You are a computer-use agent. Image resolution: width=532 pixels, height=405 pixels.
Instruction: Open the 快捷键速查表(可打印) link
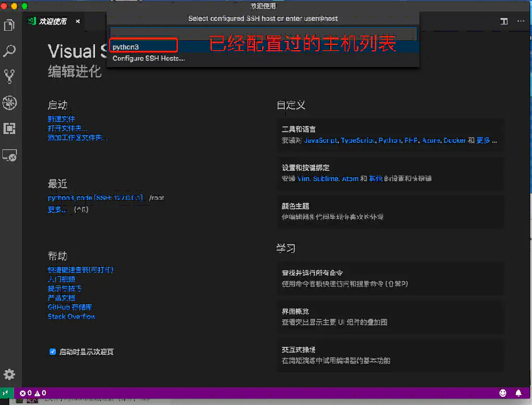(80, 270)
